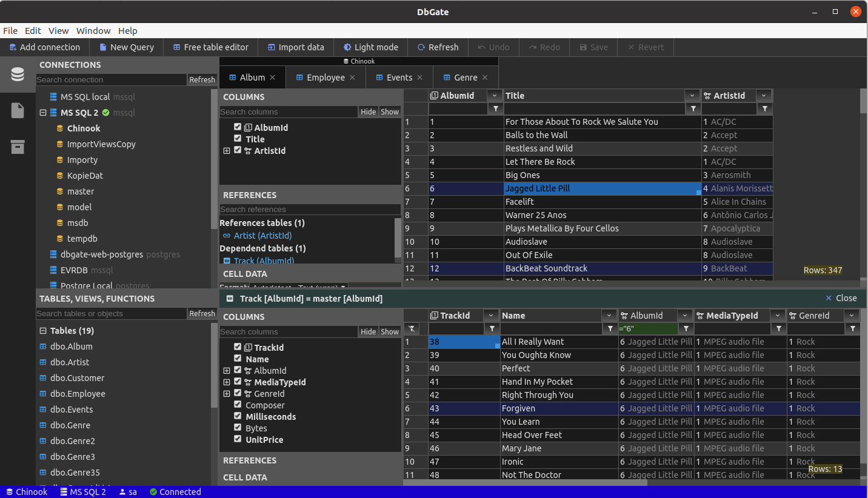Click the Import data toolbar icon
This screenshot has width=868, height=498.
point(271,47)
